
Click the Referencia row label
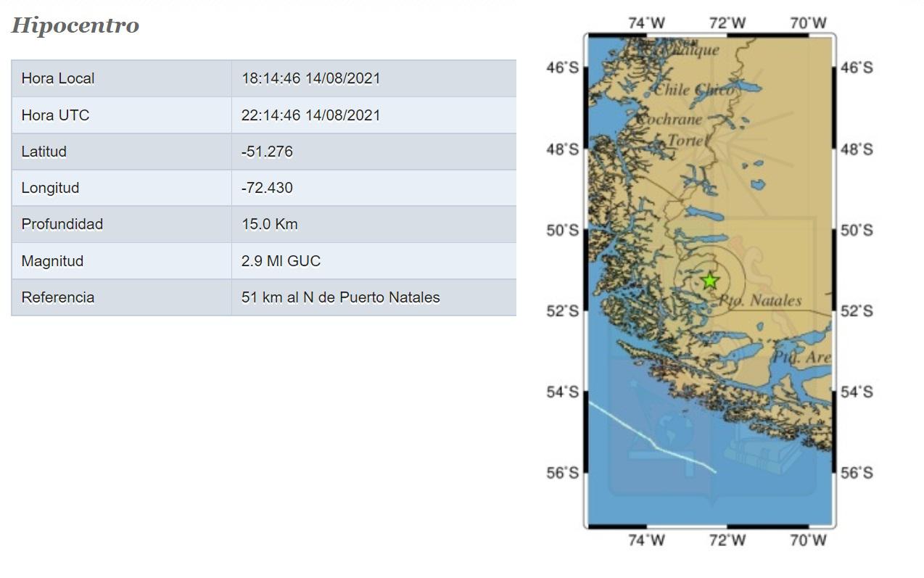[x=58, y=297]
